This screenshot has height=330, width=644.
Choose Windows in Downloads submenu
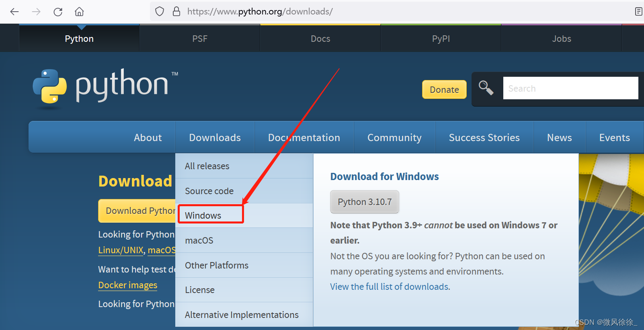coord(244,215)
